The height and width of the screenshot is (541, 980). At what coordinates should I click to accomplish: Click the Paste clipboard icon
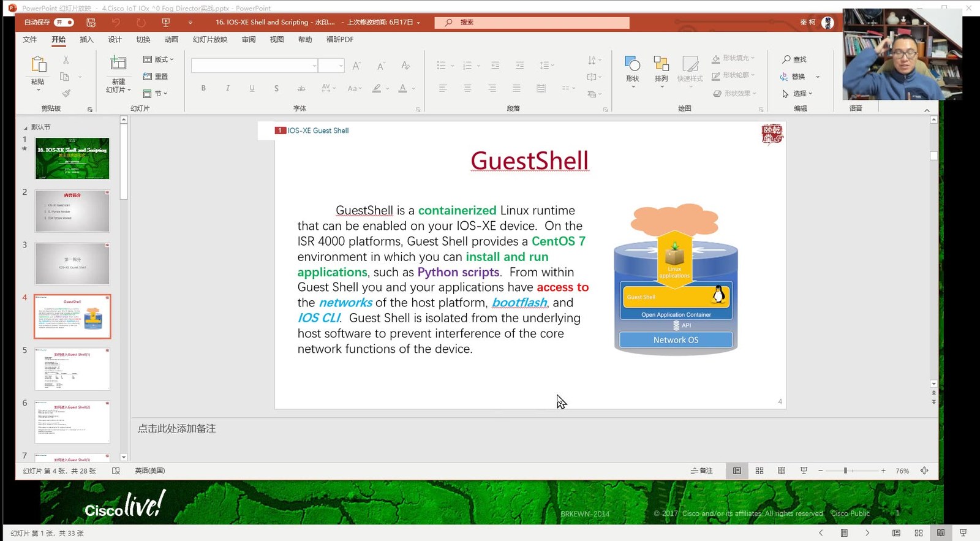click(x=38, y=64)
